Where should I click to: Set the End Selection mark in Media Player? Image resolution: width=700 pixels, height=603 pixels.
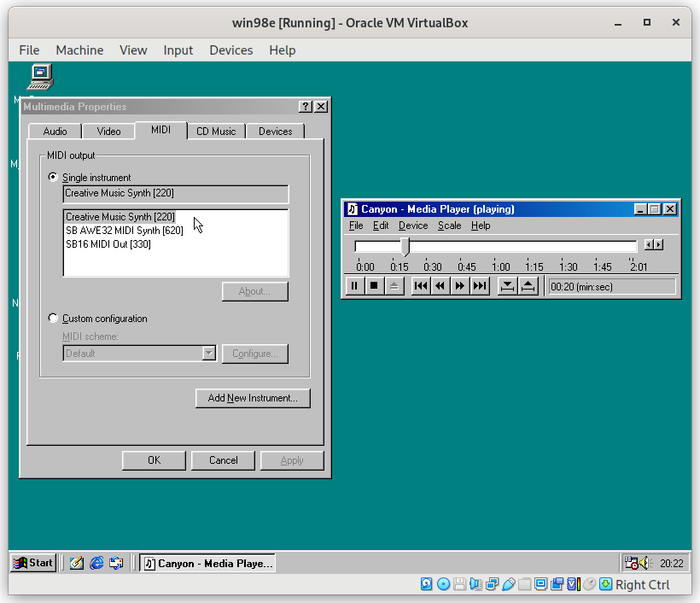pos(528,286)
